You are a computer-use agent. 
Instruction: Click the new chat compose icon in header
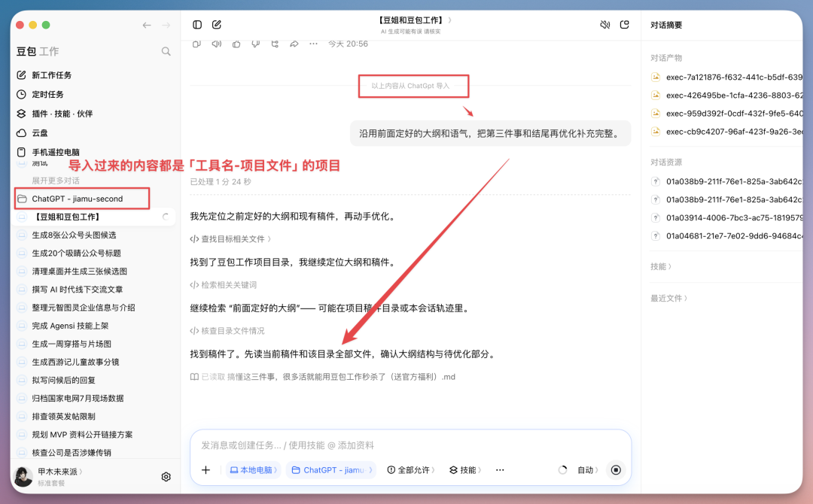(x=217, y=24)
